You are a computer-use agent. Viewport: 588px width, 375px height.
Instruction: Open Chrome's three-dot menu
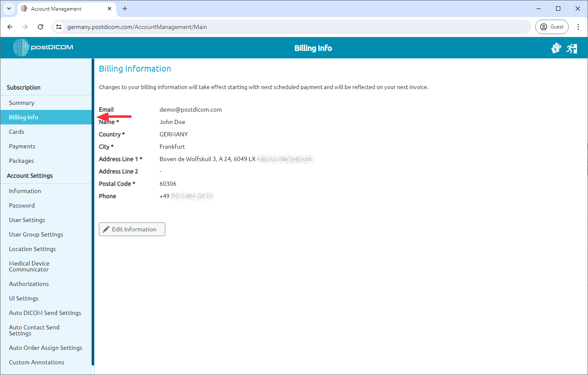(x=578, y=26)
